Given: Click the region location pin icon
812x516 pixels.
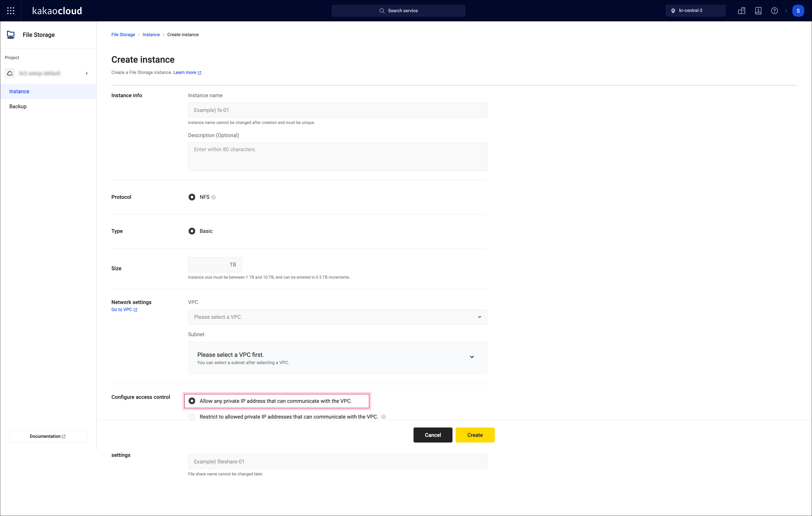Looking at the screenshot, I should coord(673,11).
